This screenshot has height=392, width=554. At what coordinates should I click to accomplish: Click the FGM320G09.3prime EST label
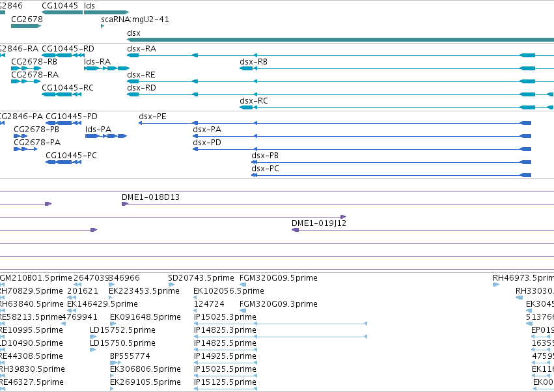tap(279, 304)
